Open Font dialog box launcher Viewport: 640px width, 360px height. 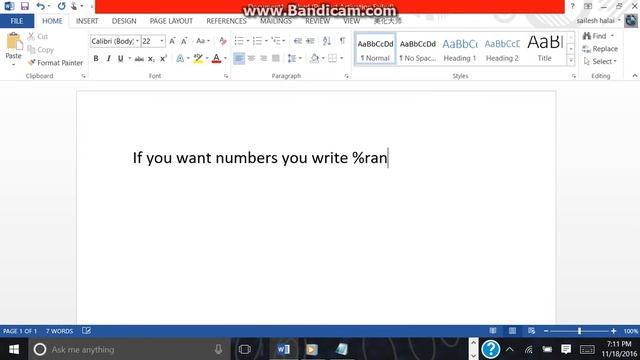point(226,76)
